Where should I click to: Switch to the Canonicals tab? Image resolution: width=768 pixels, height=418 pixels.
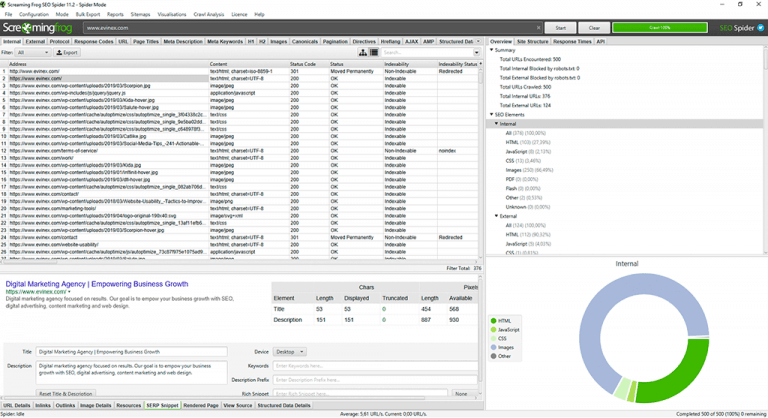click(305, 42)
